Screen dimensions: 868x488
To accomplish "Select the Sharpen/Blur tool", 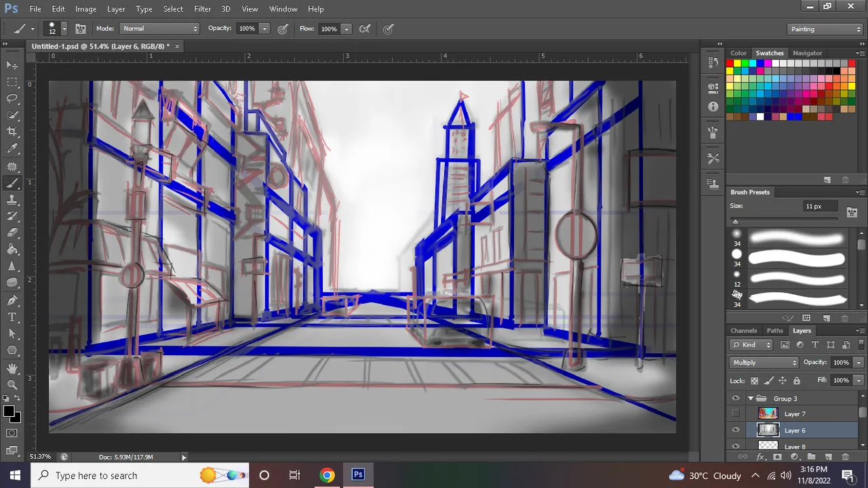I will point(12,267).
